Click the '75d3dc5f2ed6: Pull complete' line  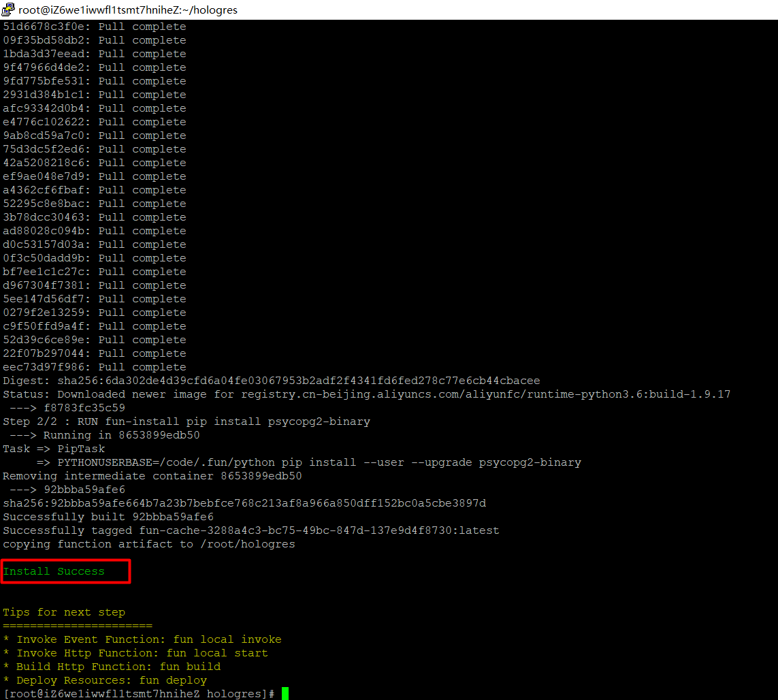[x=95, y=149]
